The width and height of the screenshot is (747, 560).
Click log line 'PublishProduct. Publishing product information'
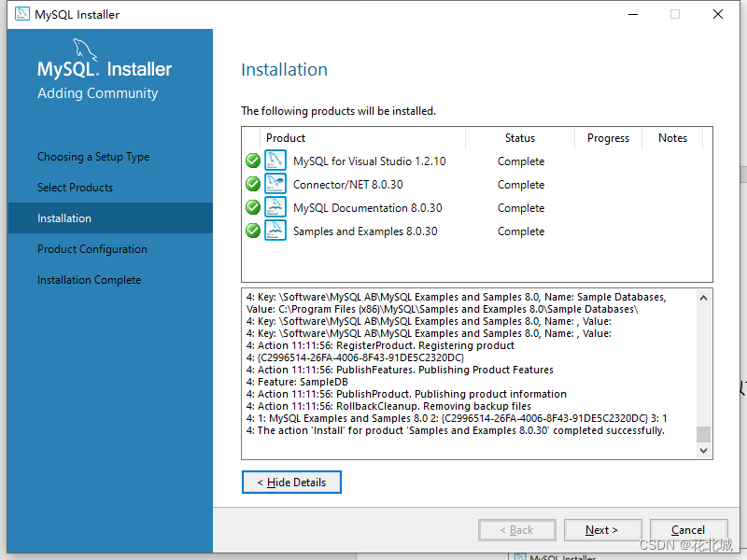coord(406,394)
